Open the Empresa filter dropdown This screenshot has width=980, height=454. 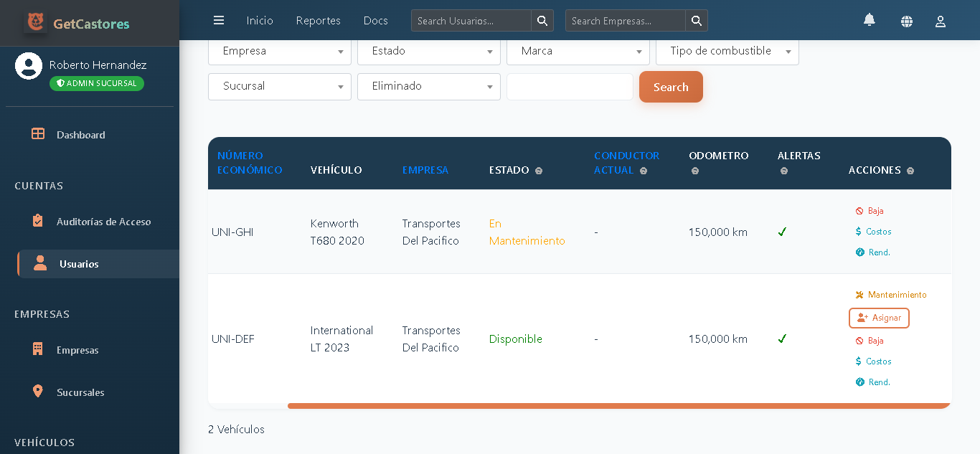279,51
